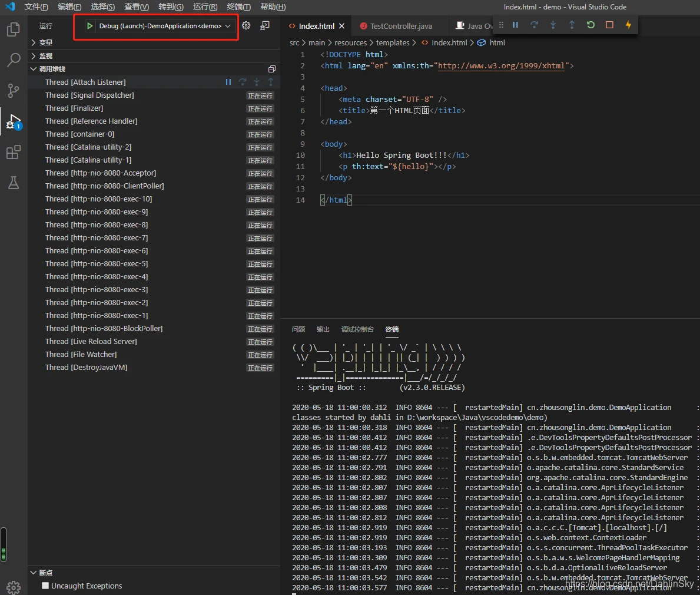Pause debugging in floating debug toolbar
Image resolution: width=700 pixels, height=595 pixels.
pos(515,25)
